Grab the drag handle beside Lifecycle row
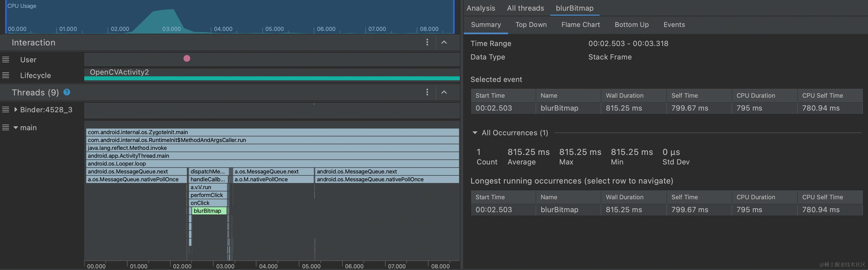This screenshot has height=270, width=868. (6, 75)
